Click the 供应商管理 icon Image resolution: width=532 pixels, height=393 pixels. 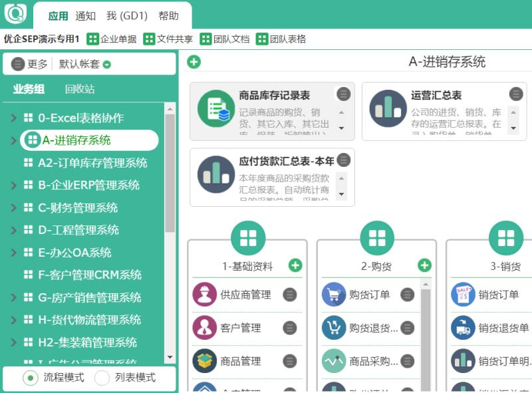[205, 295]
